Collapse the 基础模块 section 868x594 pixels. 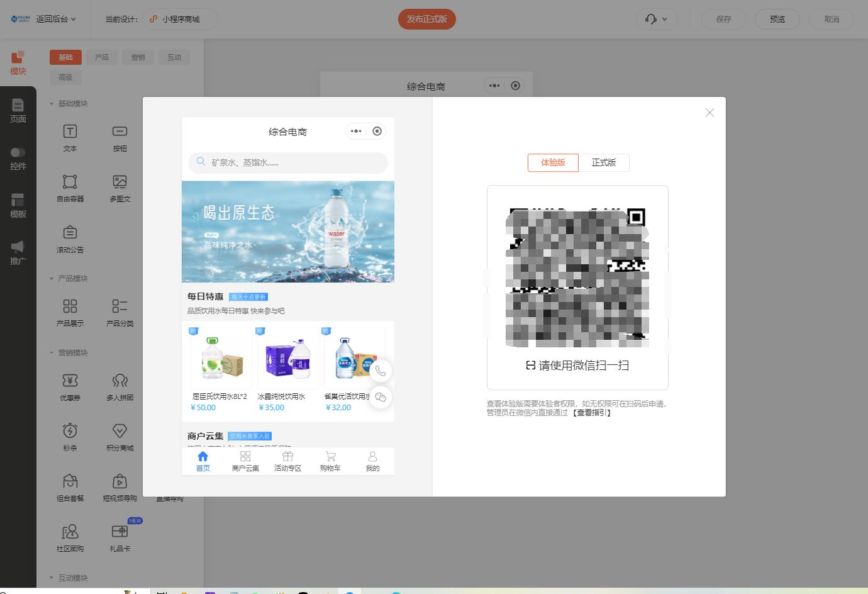point(69,103)
